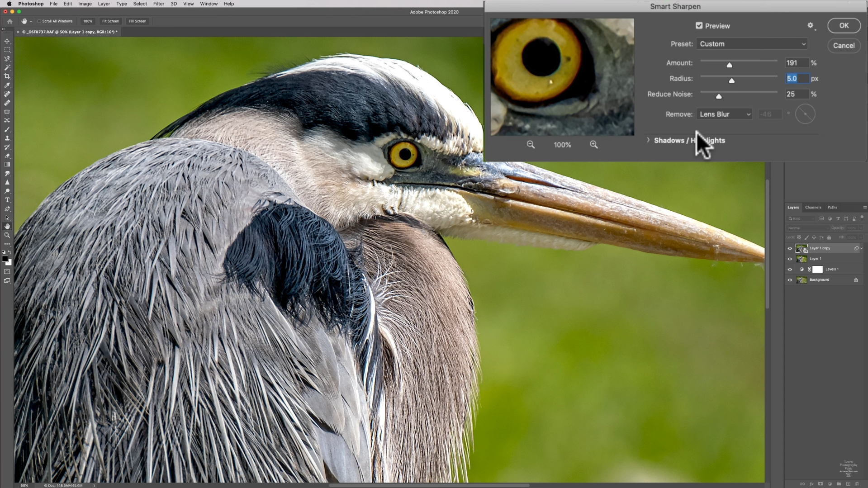
Task: Uncheck the Preview checkbox
Action: click(x=699, y=26)
